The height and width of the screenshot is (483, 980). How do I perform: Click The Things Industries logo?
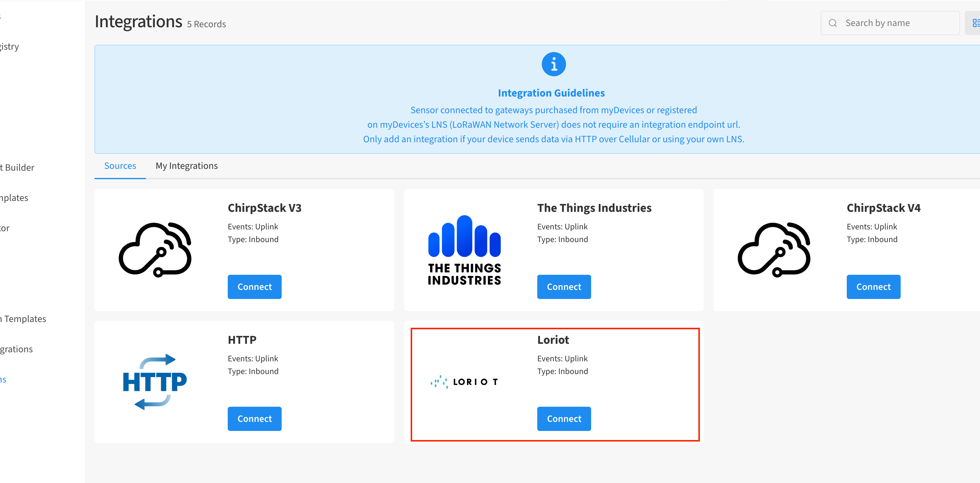[x=464, y=250]
